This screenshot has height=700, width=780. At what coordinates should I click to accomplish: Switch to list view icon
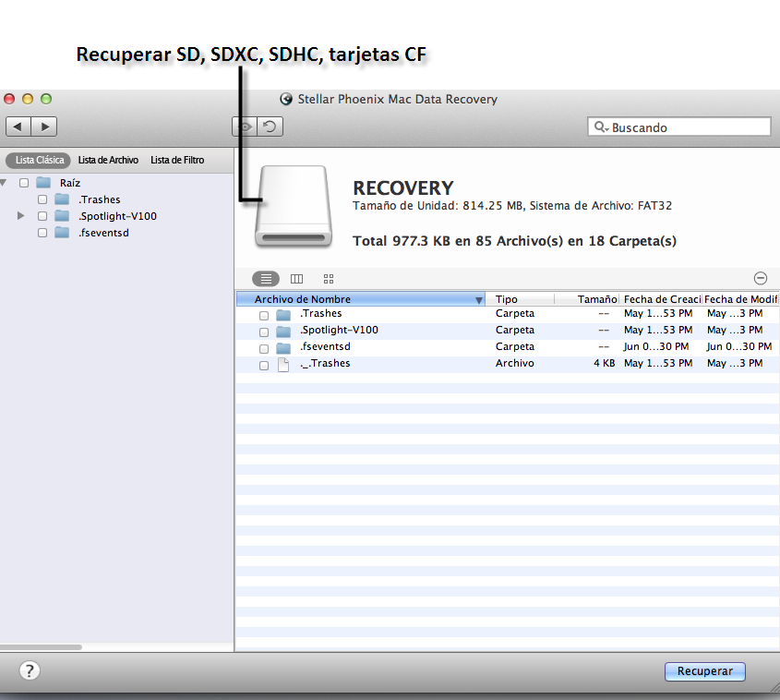click(266, 279)
